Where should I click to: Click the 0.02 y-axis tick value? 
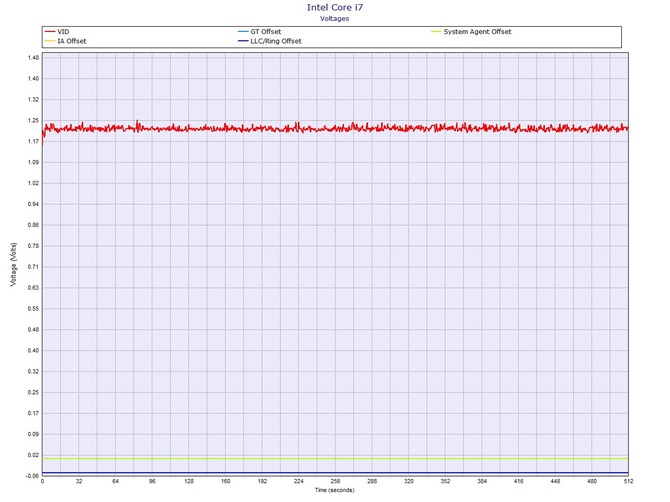(33, 455)
